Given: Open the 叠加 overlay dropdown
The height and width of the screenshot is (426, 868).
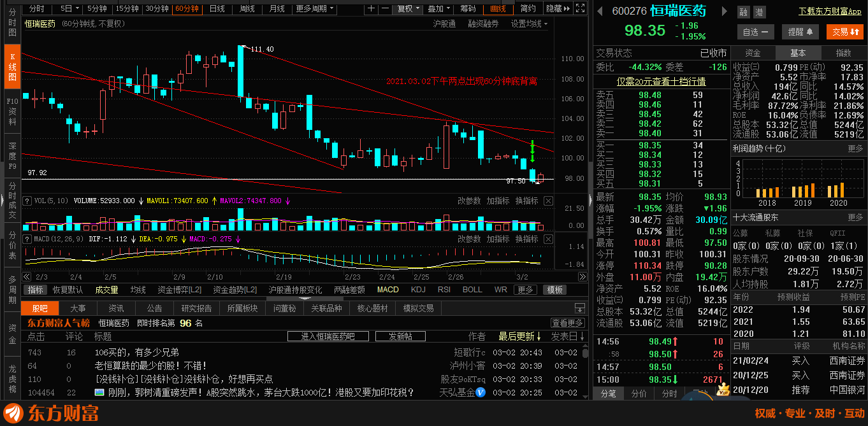Looking at the screenshot, I should 438,8.
